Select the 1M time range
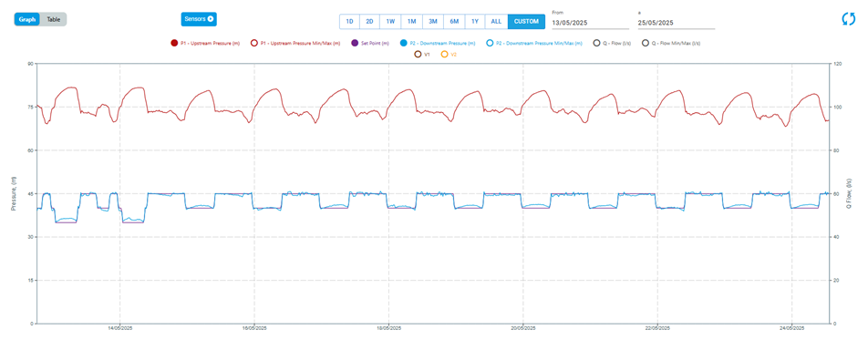This screenshot has height=340, width=868. (411, 22)
